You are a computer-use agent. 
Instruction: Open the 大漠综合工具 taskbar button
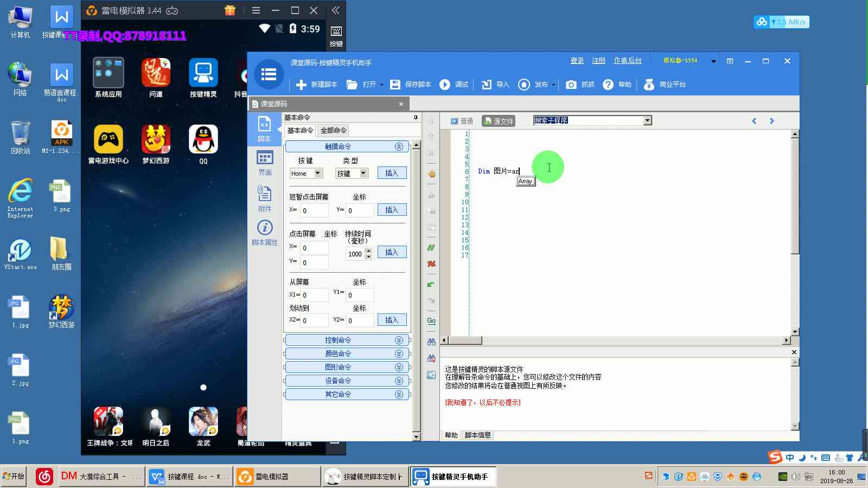click(101, 477)
